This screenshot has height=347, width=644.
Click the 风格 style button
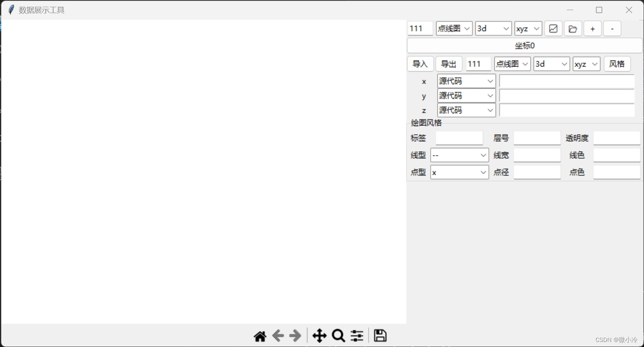617,64
